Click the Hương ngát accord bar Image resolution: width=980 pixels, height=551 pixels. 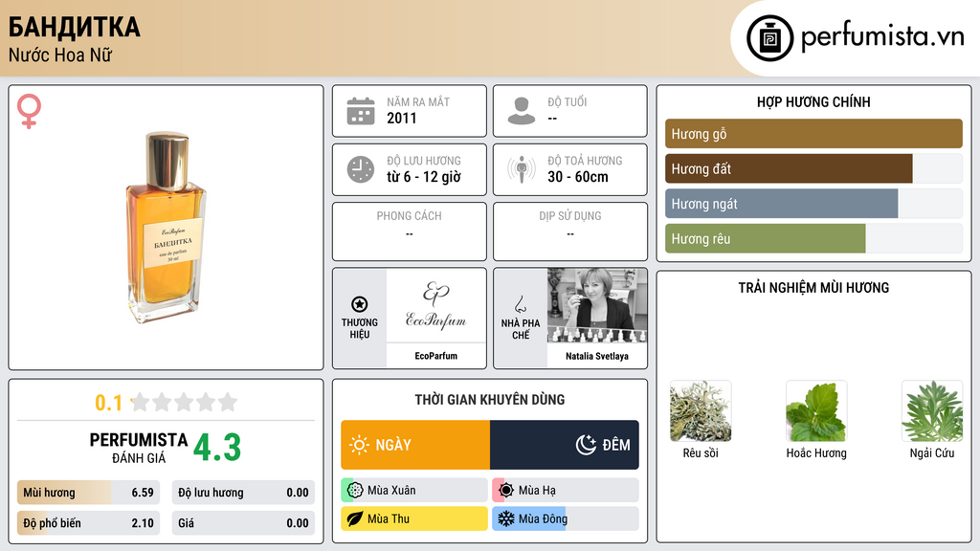coord(813,204)
